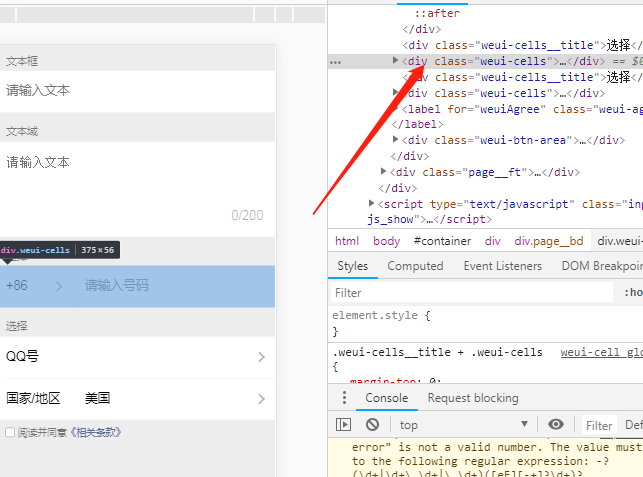
Task: Switch to the Styles tab
Action: click(x=353, y=266)
